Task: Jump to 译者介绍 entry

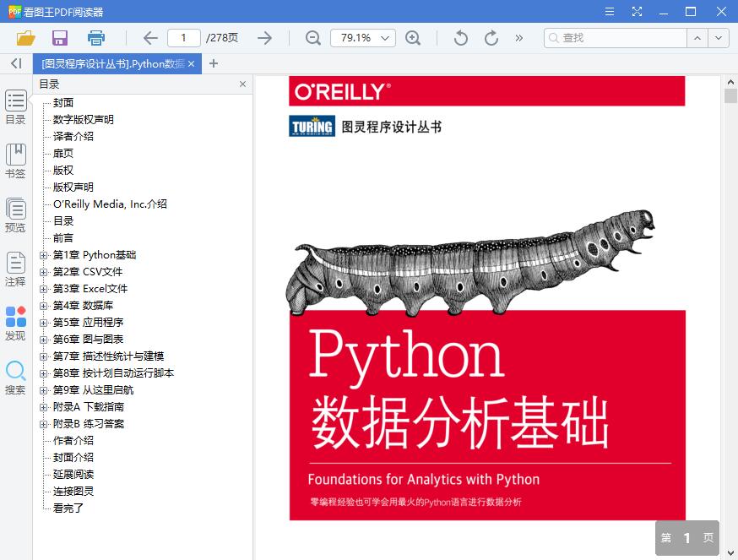Action: tap(73, 137)
